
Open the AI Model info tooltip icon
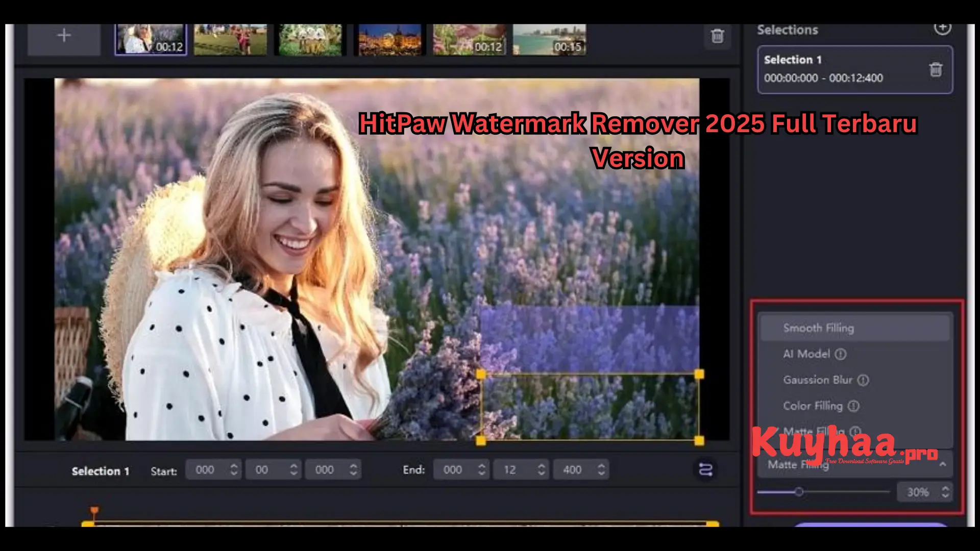841,354
